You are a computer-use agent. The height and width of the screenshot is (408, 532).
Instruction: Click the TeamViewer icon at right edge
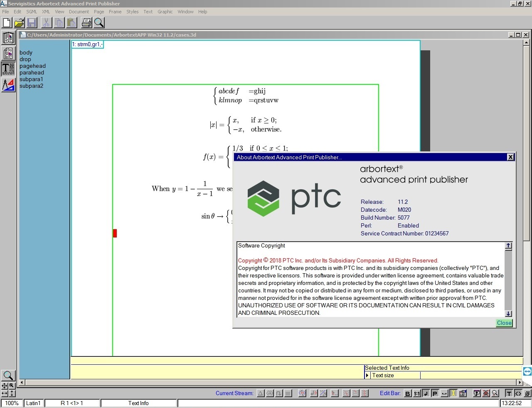527,371
